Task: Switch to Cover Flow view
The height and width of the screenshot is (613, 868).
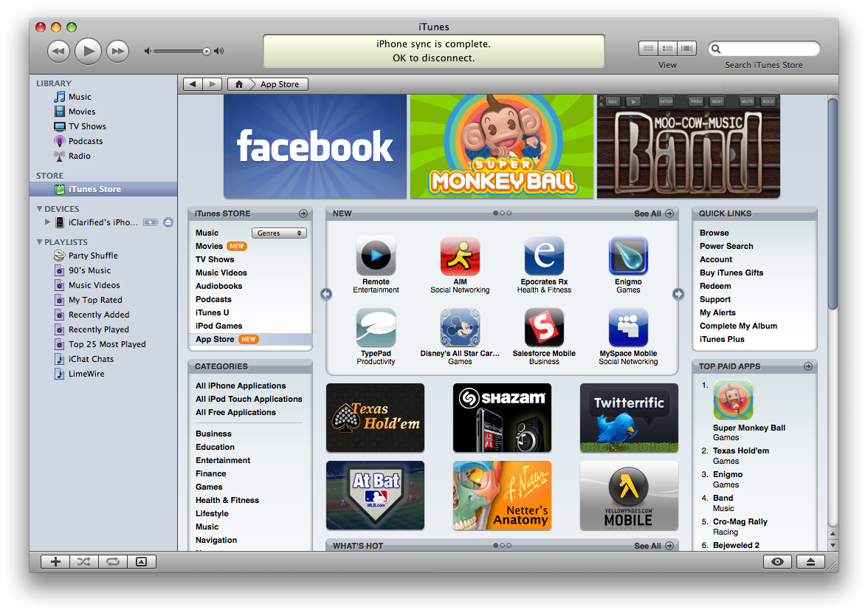Action: point(687,49)
